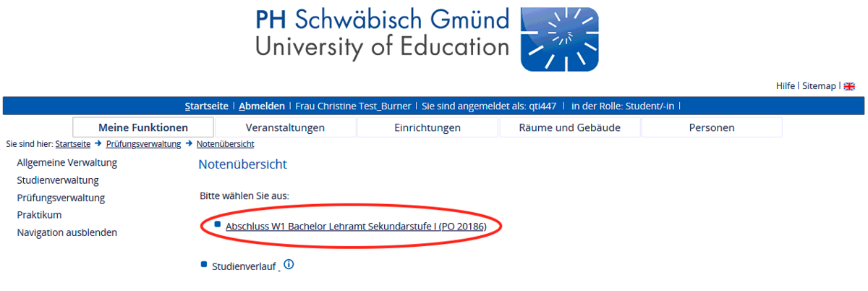This screenshot has height=291, width=868.
Task: Select Studienverwaltung in the left menu
Action: 58,180
